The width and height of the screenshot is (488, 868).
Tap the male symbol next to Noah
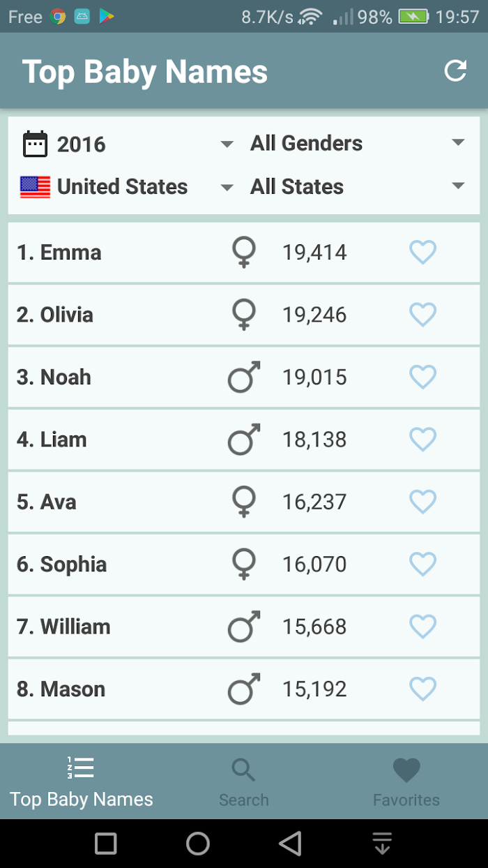tap(244, 377)
